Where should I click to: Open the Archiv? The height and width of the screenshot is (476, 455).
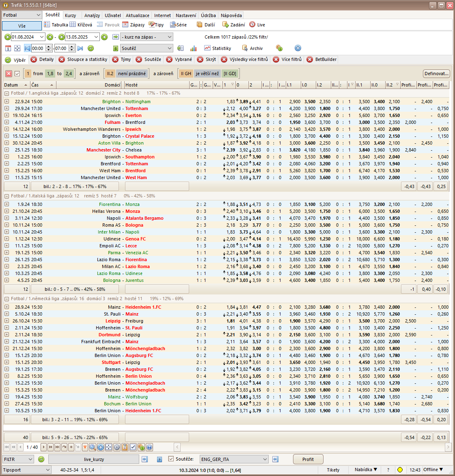pyautogui.click(x=252, y=48)
